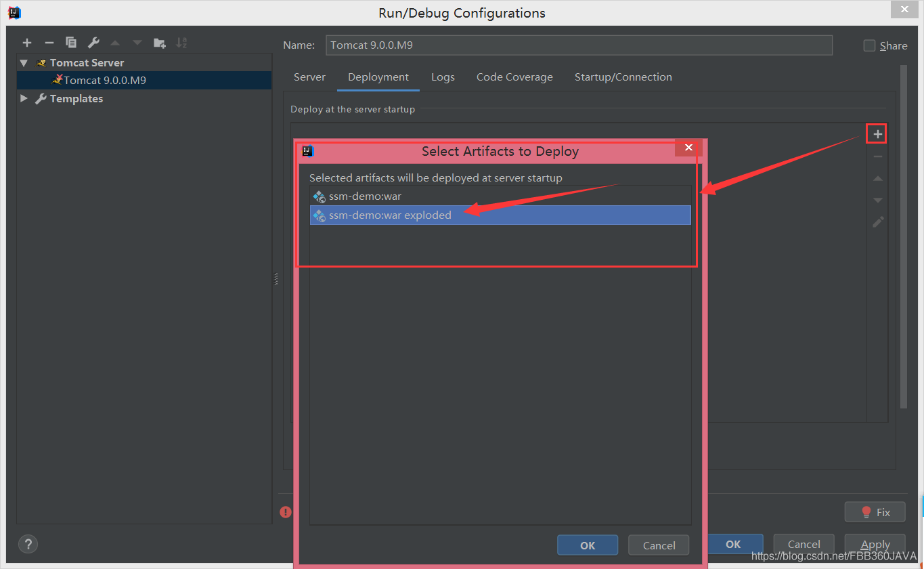The image size is (924, 569).
Task: Click the Fix button
Action: pyautogui.click(x=875, y=512)
